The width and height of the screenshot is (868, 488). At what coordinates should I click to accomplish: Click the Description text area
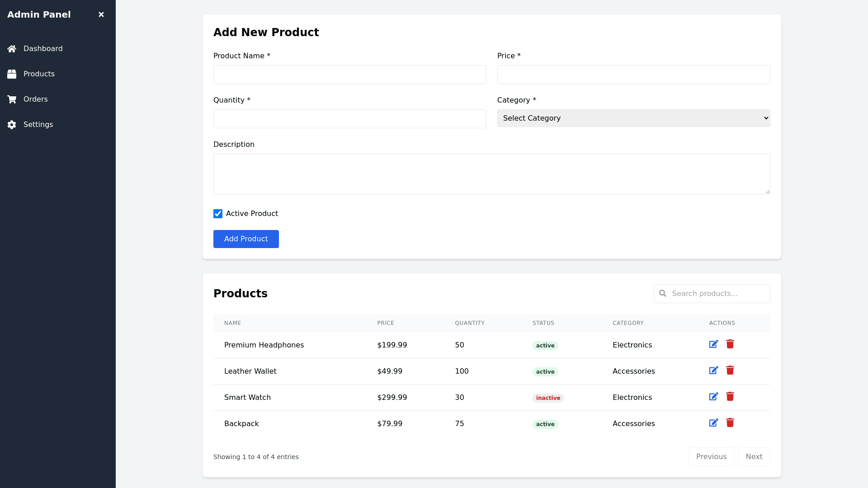(491, 174)
